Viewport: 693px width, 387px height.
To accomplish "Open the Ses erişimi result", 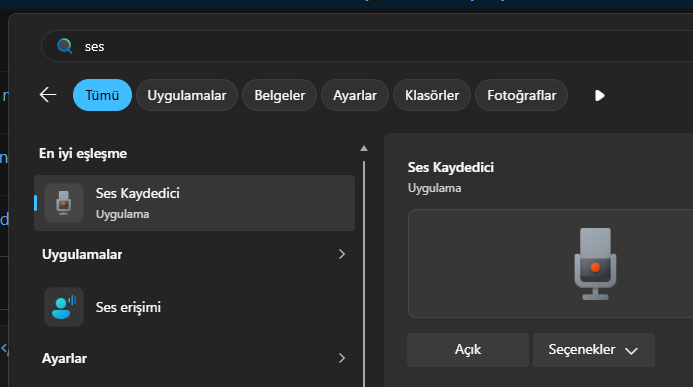I will [x=194, y=307].
